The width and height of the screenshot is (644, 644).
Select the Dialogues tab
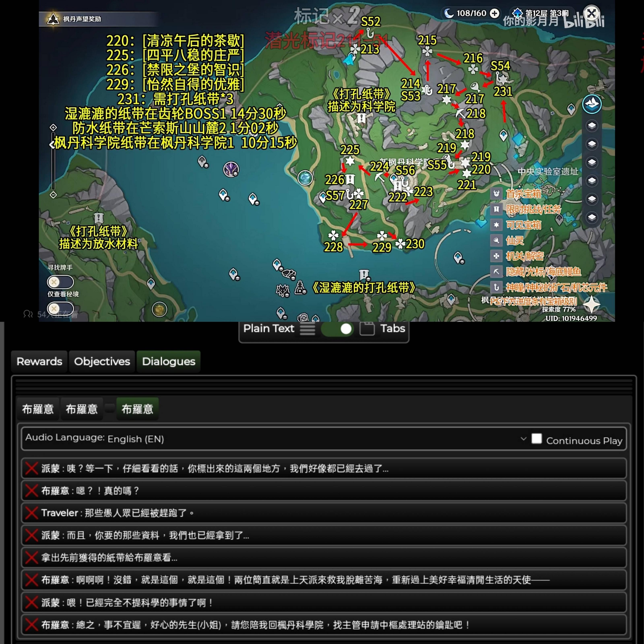tap(169, 361)
